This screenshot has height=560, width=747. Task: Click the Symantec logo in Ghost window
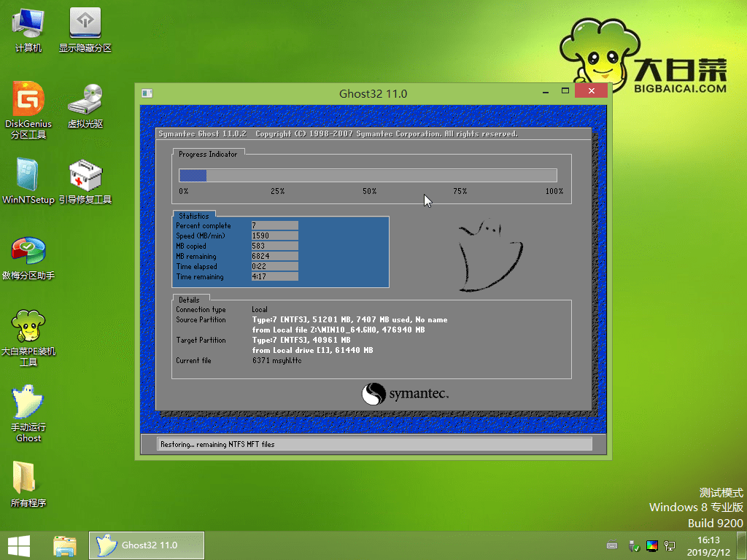click(x=405, y=394)
